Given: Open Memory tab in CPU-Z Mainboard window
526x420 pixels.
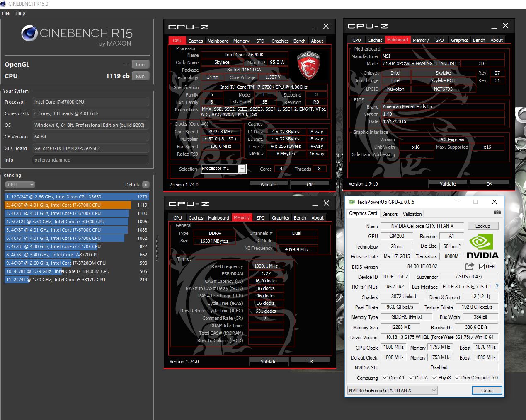Looking at the screenshot, I should (421, 40).
